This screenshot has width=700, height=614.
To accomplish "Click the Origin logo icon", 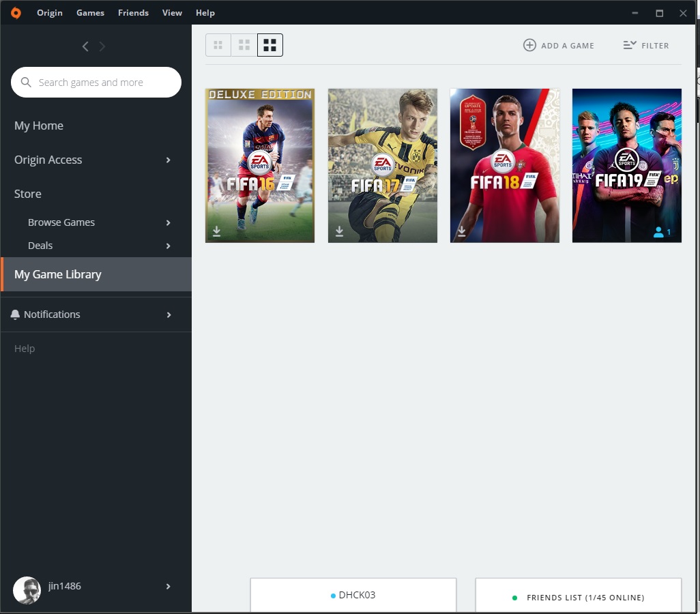I will coord(16,13).
